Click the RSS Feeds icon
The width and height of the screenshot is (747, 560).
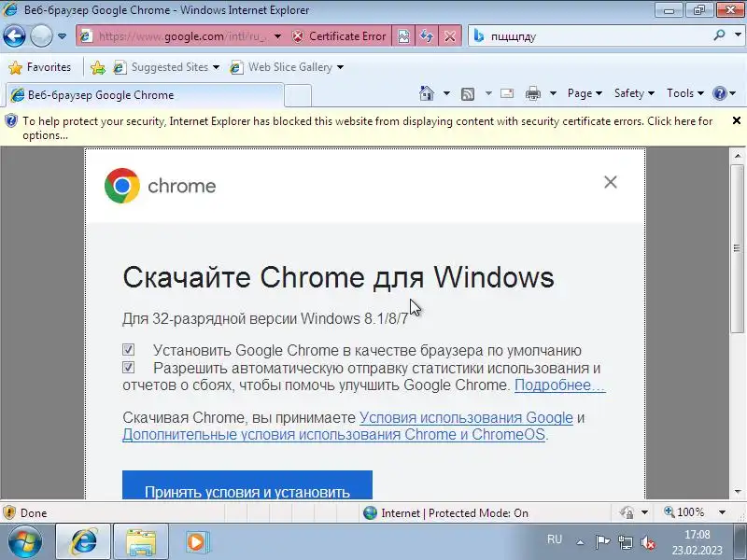[x=468, y=94]
